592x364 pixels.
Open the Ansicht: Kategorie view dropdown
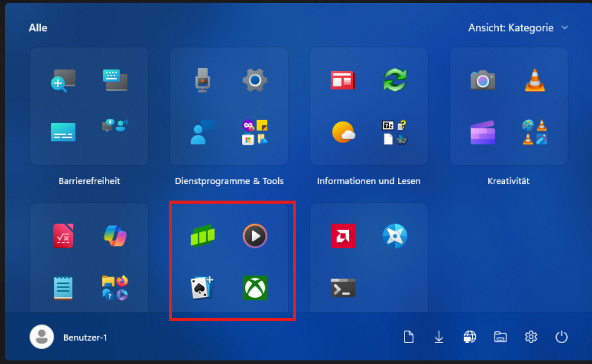point(518,27)
